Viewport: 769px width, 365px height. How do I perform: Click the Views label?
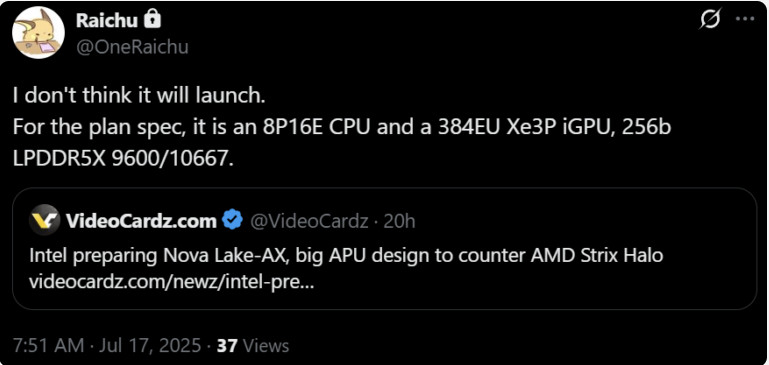coord(266,346)
